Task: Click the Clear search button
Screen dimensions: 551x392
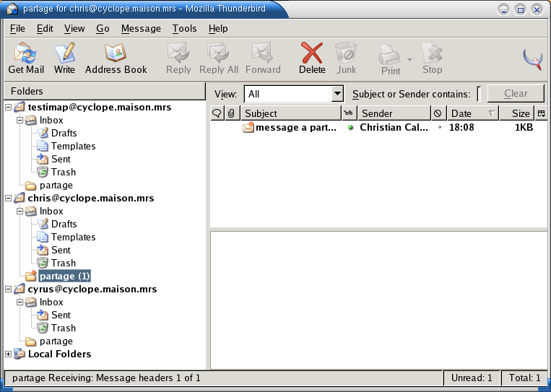Action: pyautogui.click(x=516, y=93)
